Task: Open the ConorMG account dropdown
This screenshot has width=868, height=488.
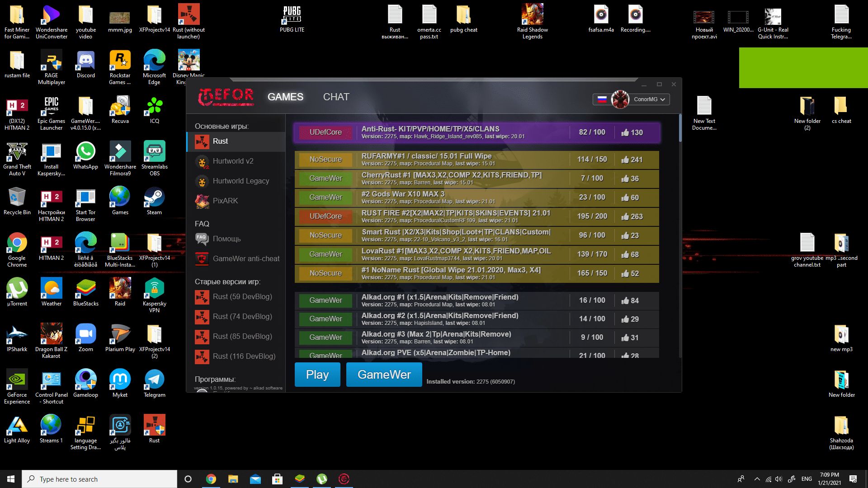Action: [650, 99]
